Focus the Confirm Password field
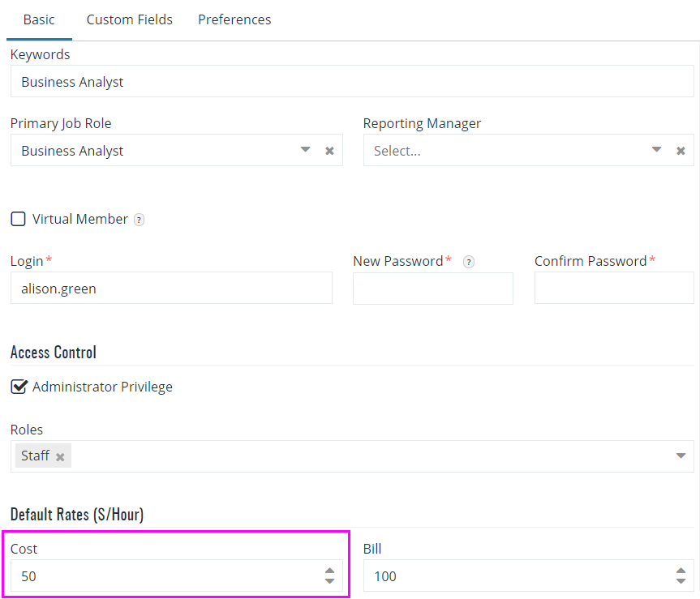The image size is (700, 599). coord(614,288)
